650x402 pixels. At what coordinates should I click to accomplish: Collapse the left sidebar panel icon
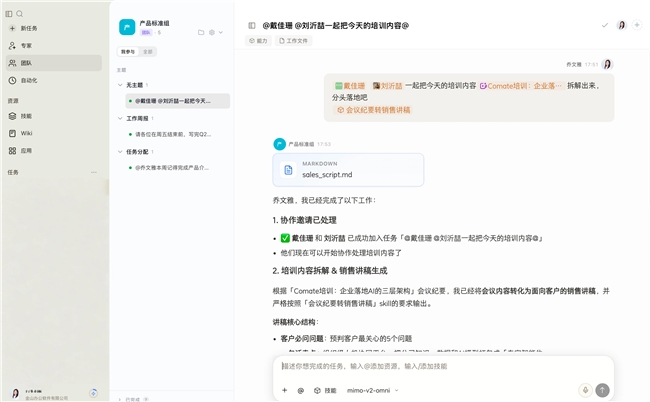point(9,14)
